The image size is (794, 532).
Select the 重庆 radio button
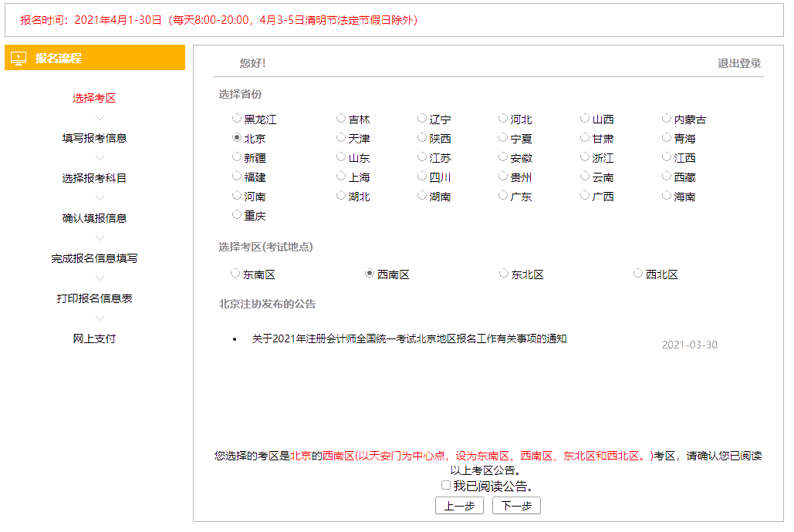coord(236,214)
